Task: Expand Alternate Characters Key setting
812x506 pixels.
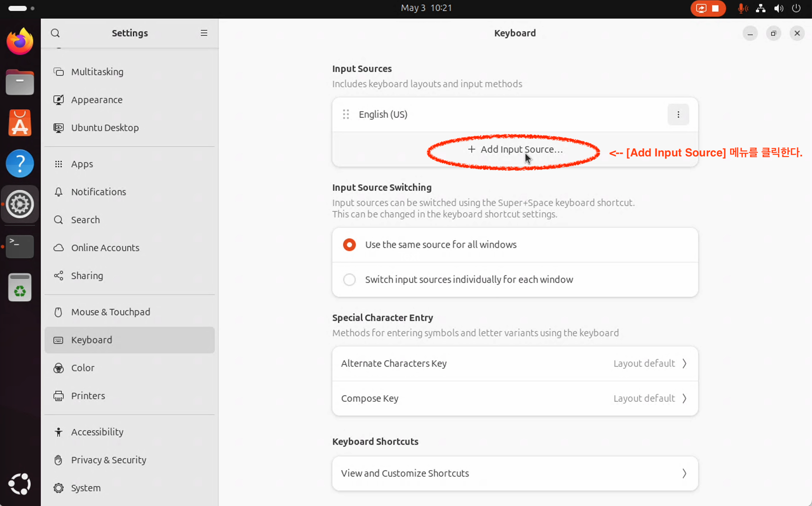Action: (x=515, y=363)
